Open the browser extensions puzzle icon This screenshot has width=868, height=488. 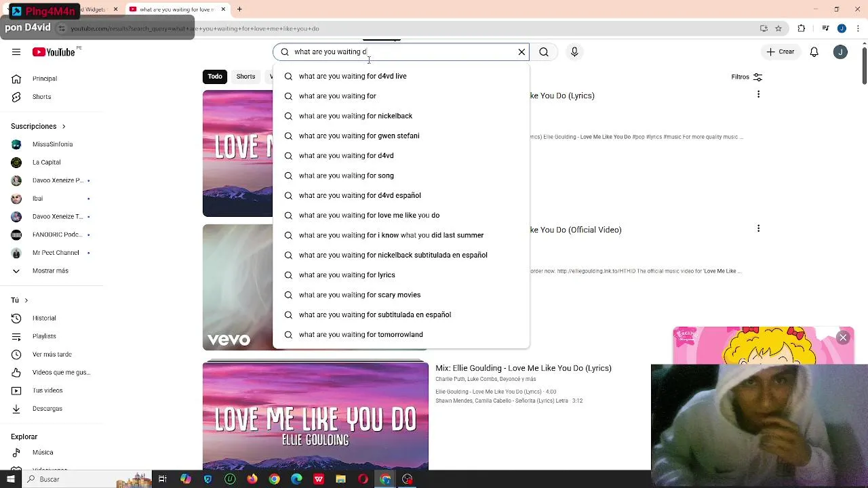point(802,28)
